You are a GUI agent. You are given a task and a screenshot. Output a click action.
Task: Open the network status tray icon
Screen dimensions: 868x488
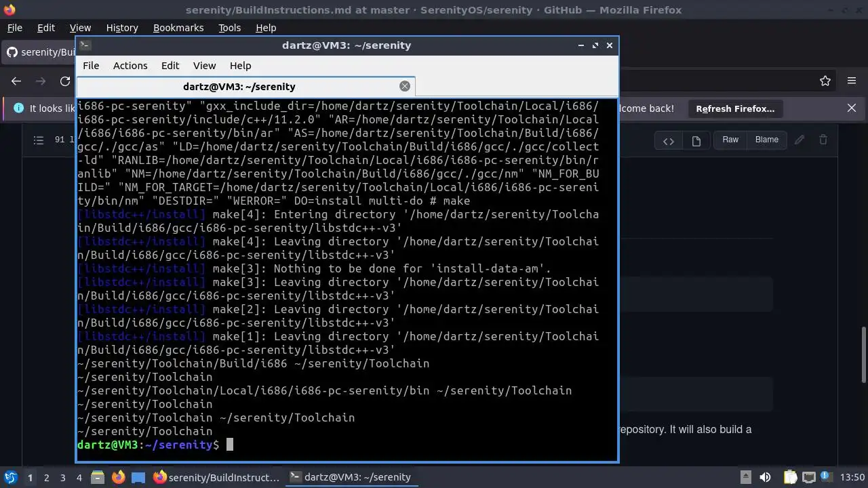tap(810, 477)
